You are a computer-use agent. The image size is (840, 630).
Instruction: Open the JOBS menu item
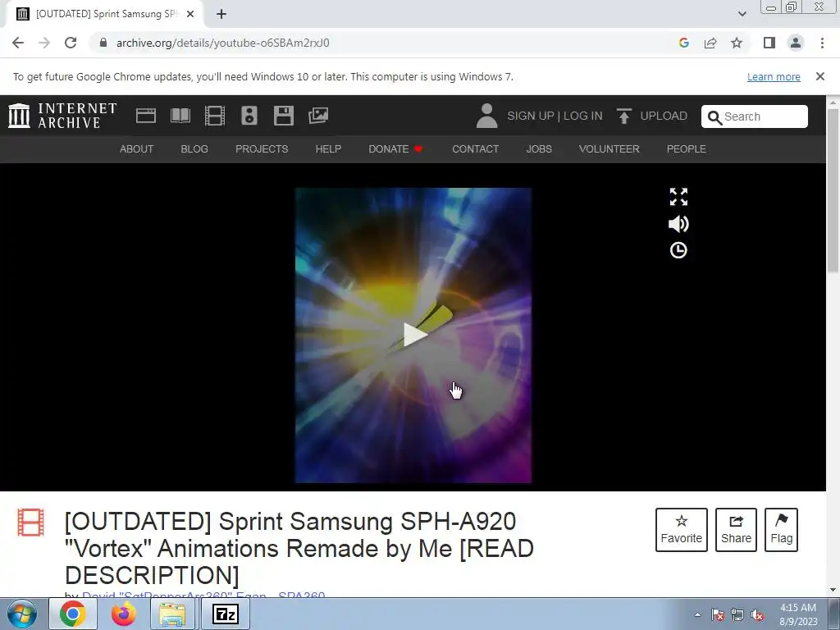[x=539, y=149]
